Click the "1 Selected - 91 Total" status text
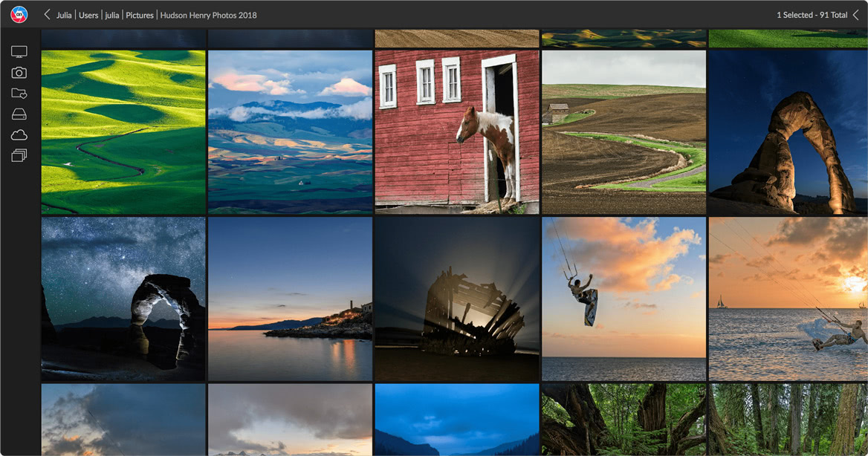 click(812, 15)
